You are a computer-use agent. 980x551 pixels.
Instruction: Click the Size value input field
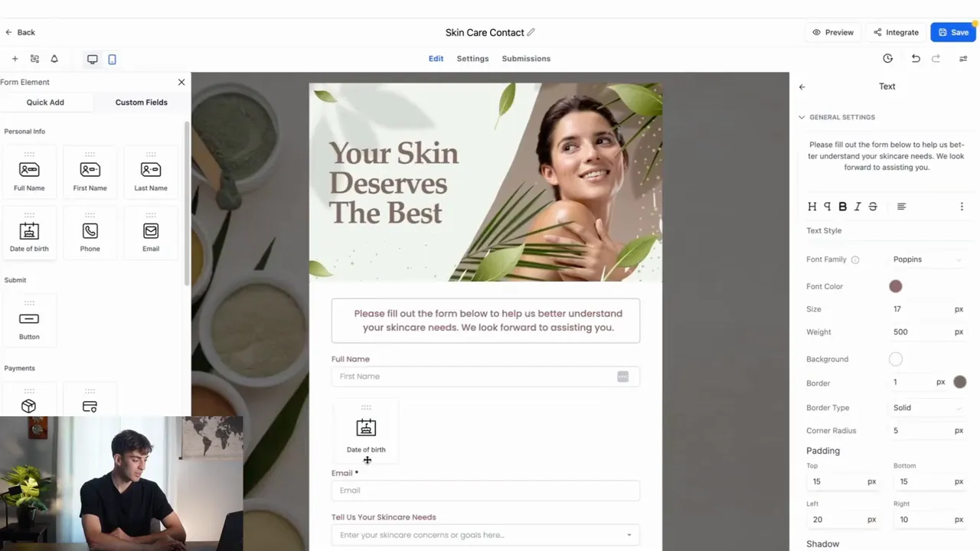coord(920,309)
